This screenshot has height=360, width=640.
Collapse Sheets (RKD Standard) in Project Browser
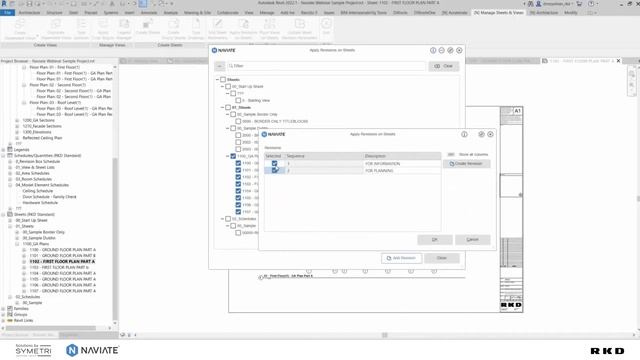(x=4, y=214)
